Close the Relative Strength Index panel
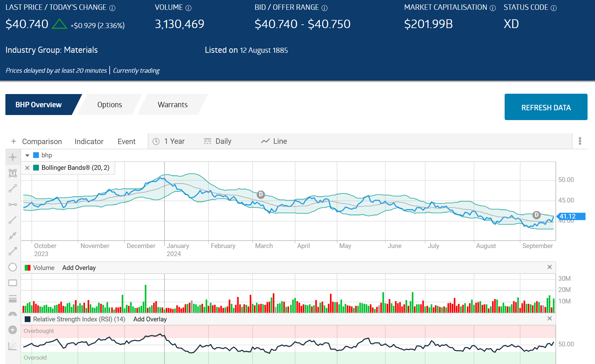The height and width of the screenshot is (364, 595). pos(550,318)
